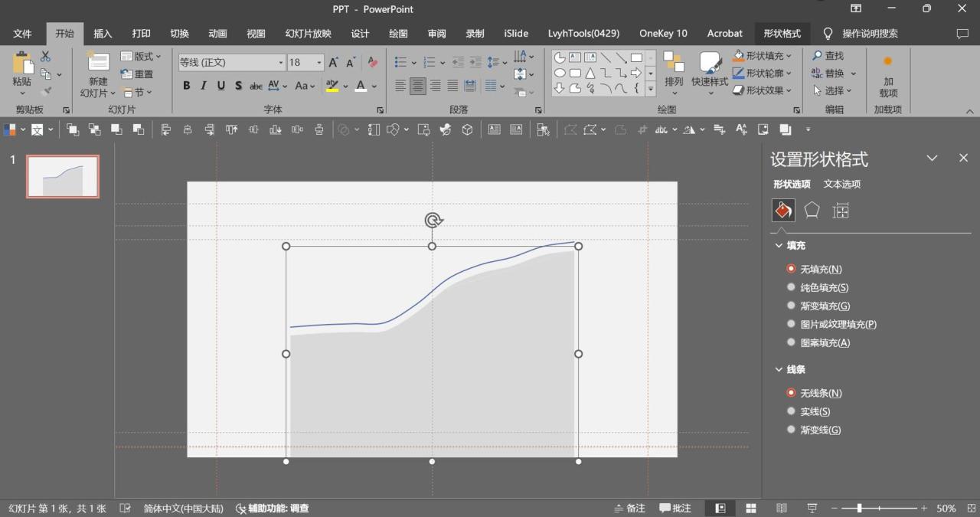Select Solid line (实线) radio button
This screenshot has height=517, width=980.
point(792,412)
